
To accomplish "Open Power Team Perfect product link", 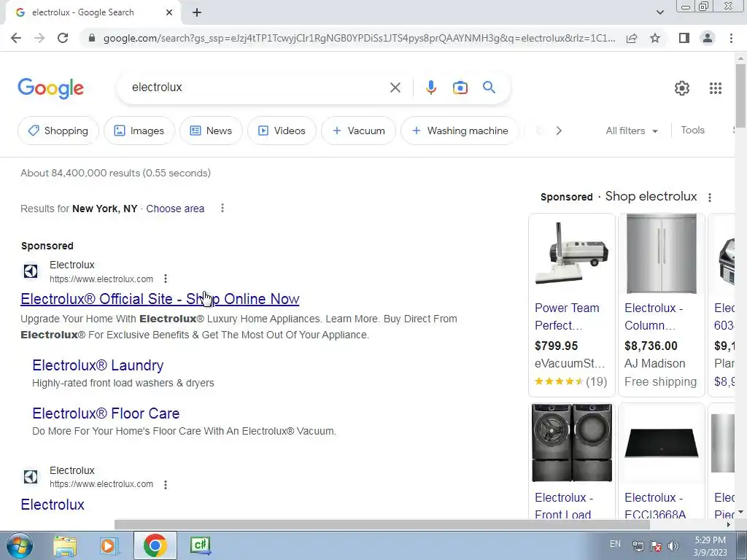I will 567,316.
